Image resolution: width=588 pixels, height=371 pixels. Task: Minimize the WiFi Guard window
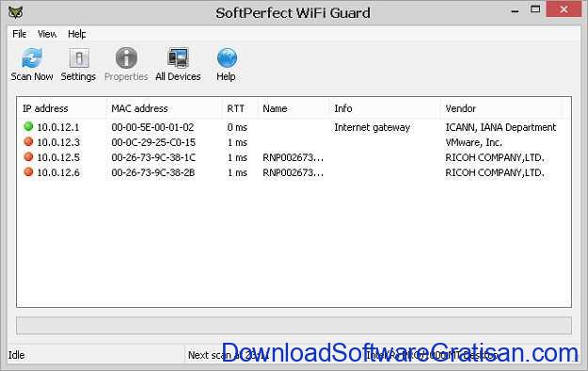(x=515, y=11)
